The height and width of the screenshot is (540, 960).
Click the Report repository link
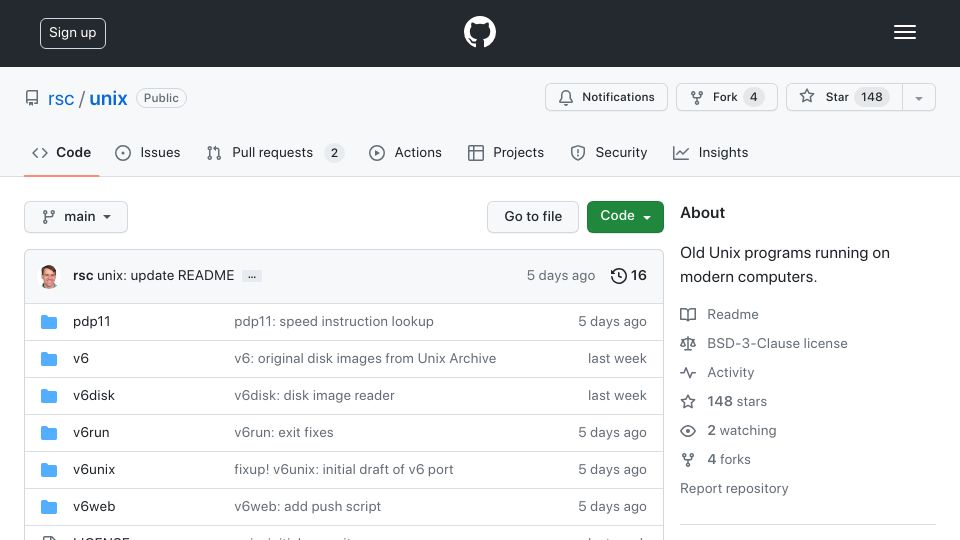click(x=734, y=489)
